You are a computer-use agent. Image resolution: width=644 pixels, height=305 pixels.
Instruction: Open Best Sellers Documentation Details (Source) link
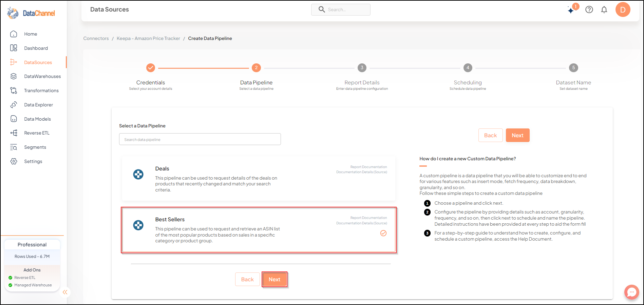tap(362, 223)
